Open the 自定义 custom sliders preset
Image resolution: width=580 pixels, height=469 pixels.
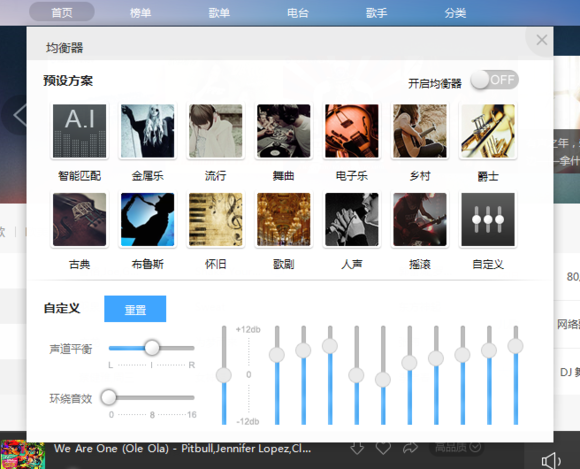coord(488,219)
